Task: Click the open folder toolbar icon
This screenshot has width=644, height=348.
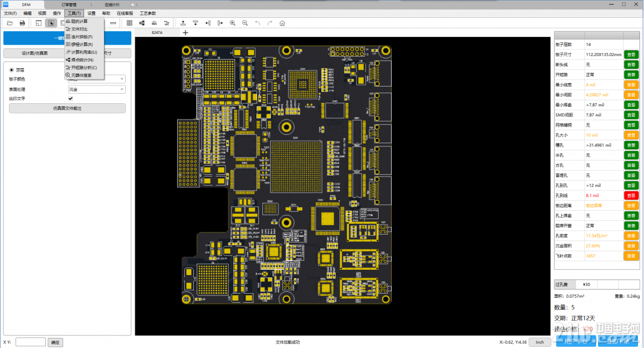Action: (10, 23)
